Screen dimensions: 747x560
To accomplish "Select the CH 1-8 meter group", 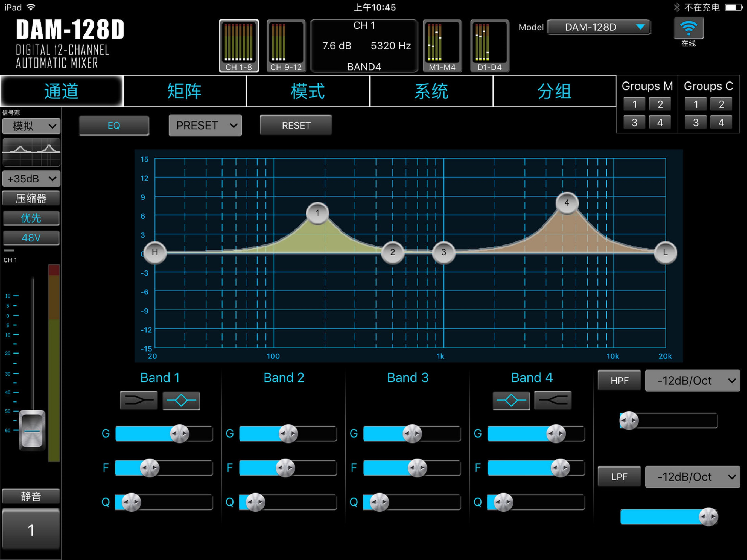I will pyautogui.click(x=239, y=46).
